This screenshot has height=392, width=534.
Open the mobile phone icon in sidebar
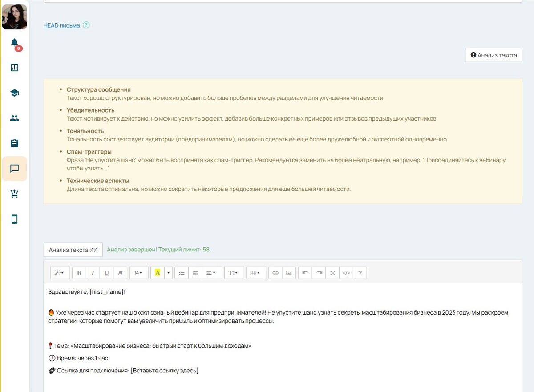point(14,219)
